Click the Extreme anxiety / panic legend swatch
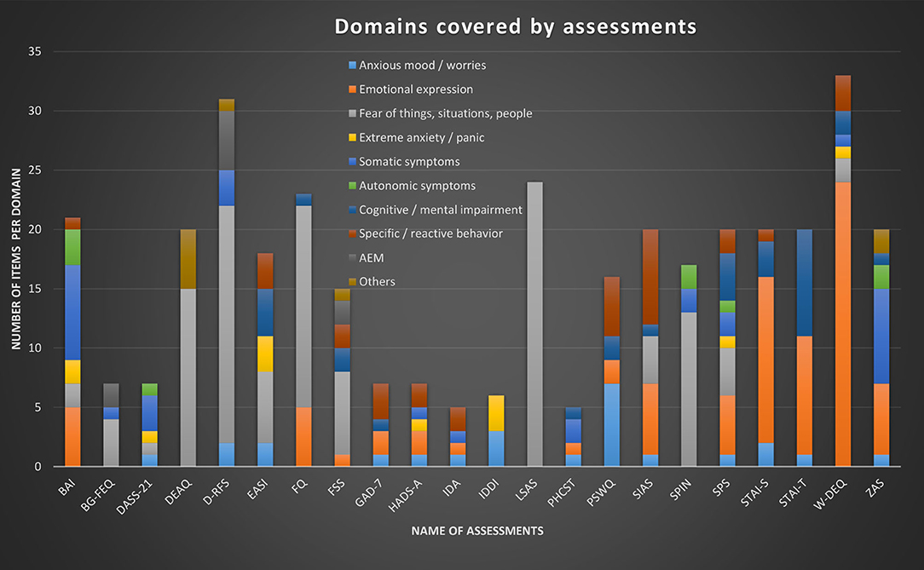This screenshot has height=570, width=924. point(352,138)
